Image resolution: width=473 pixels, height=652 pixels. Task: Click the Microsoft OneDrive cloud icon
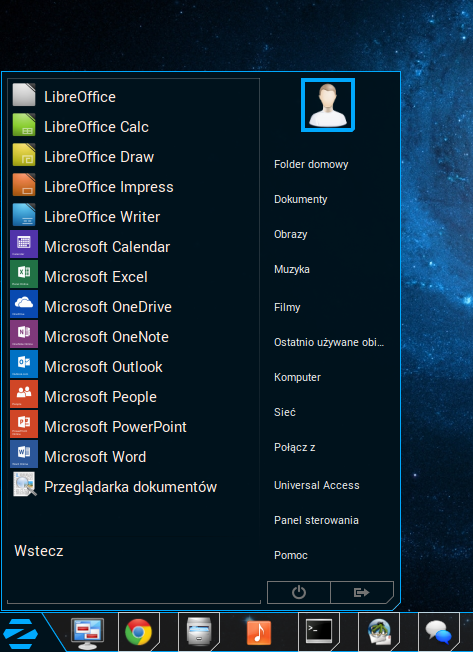(24, 304)
